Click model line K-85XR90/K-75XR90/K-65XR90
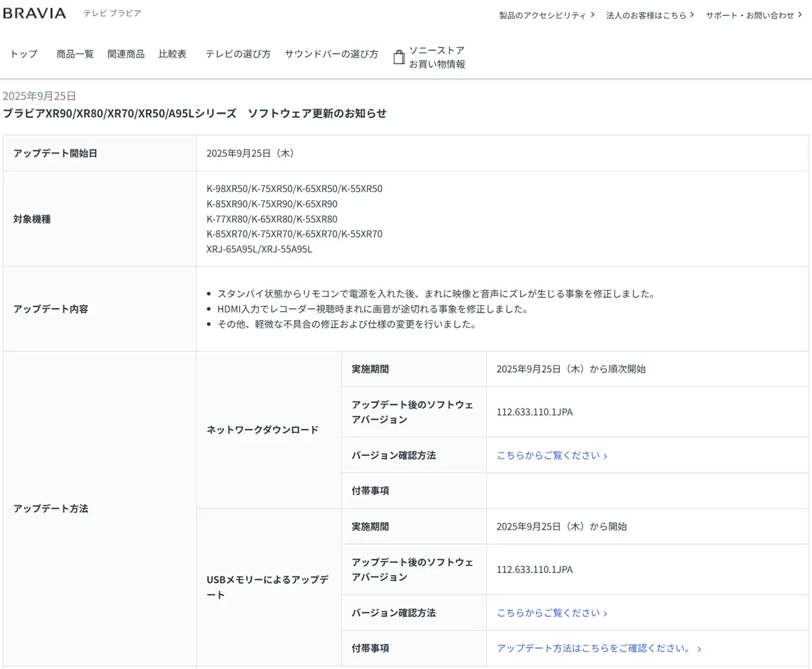The width and height of the screenshot is (812, 669). pyautogui.click(x=272, y=204)
